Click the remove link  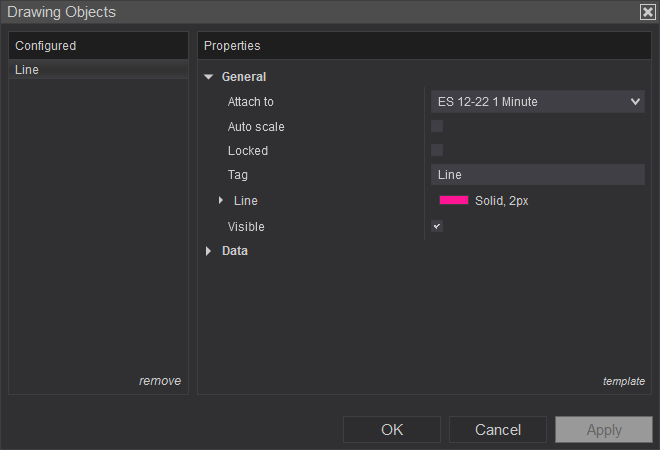point(160,381)
